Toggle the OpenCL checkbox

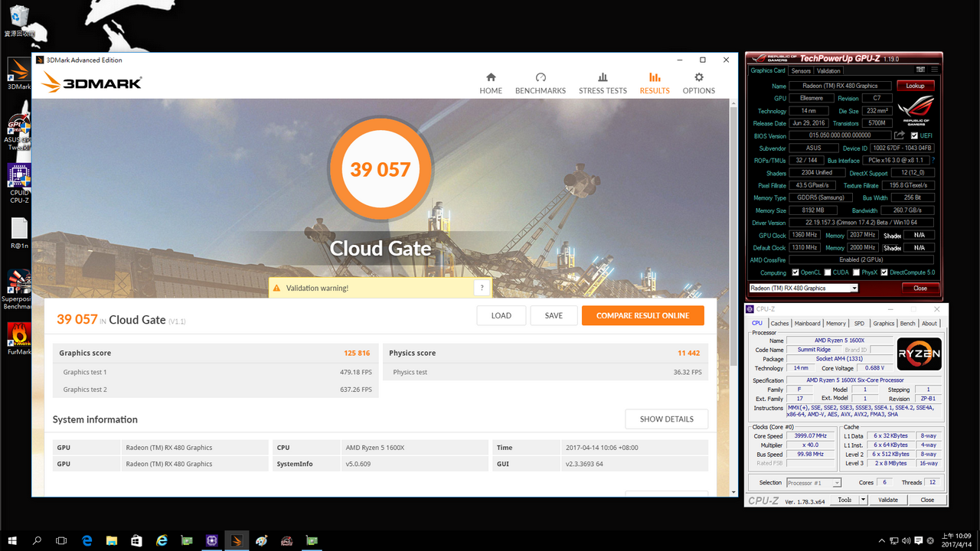(795, 272)
